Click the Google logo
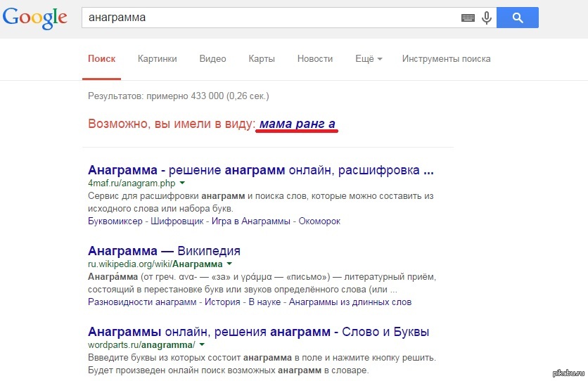This screenshot has width=588, height=381. [35, 18]
